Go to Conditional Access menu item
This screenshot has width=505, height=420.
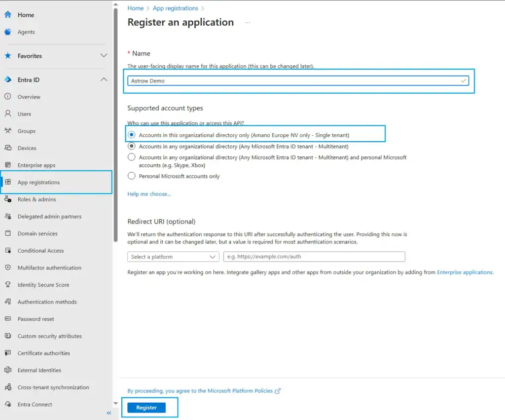40,250
